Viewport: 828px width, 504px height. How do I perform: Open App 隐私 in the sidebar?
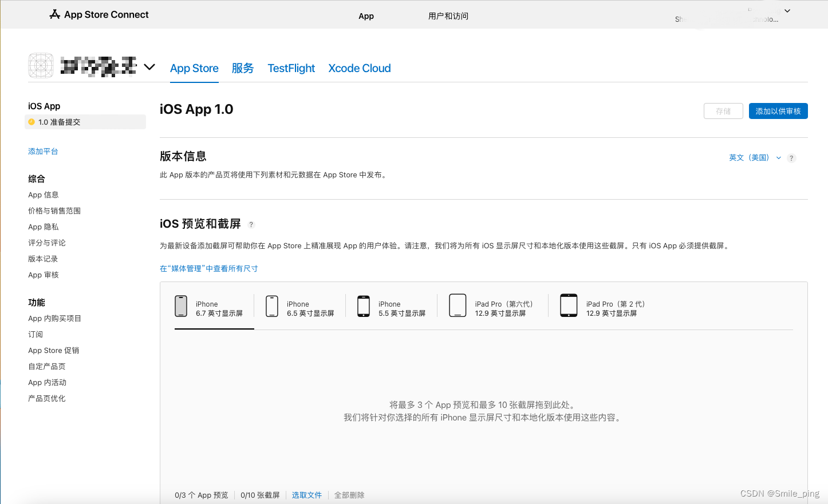(x=44, y=227)
